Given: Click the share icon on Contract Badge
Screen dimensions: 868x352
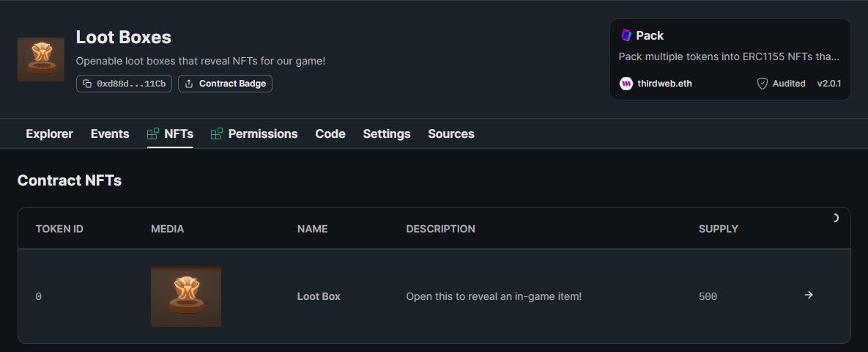Looking at the screenshot, I should tap(189, 84).
